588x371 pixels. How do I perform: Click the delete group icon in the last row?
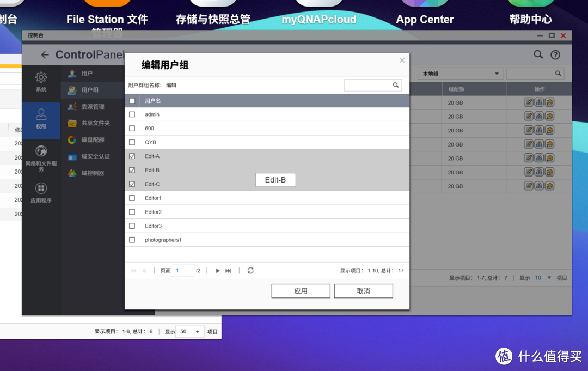[549, 186]
